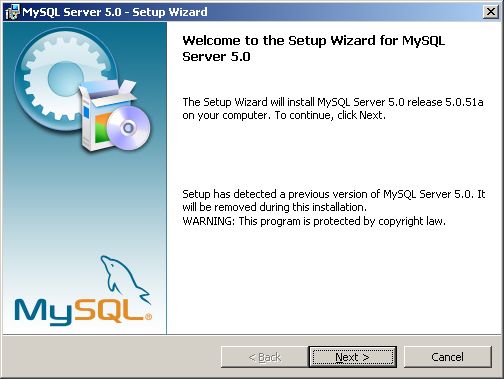
Task: Click the large gear graphic
Action: tap(63, 80)
